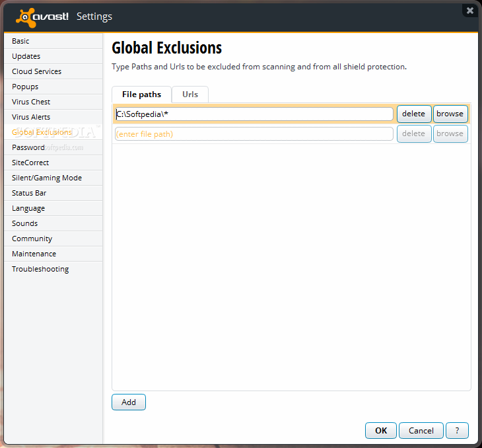This screenshot has width=482, height=448.
Task: Select Status Bar settings
Action: coord(53,193)
